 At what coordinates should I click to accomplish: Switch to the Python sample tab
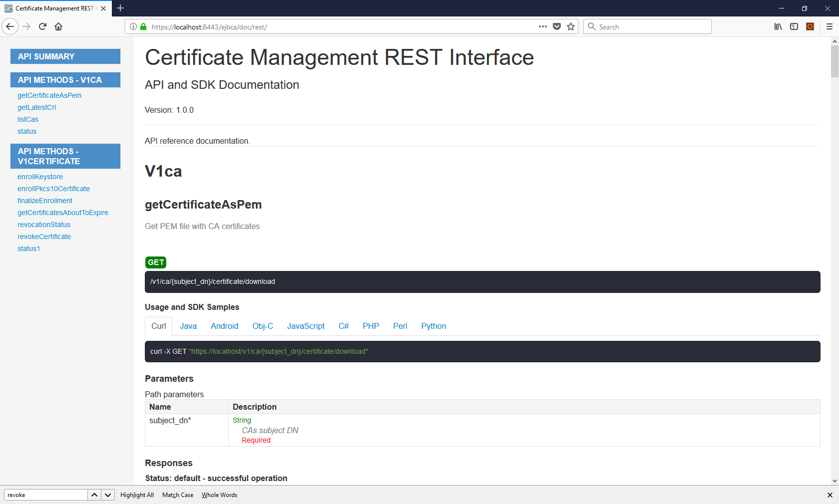[x=433, y=326]
